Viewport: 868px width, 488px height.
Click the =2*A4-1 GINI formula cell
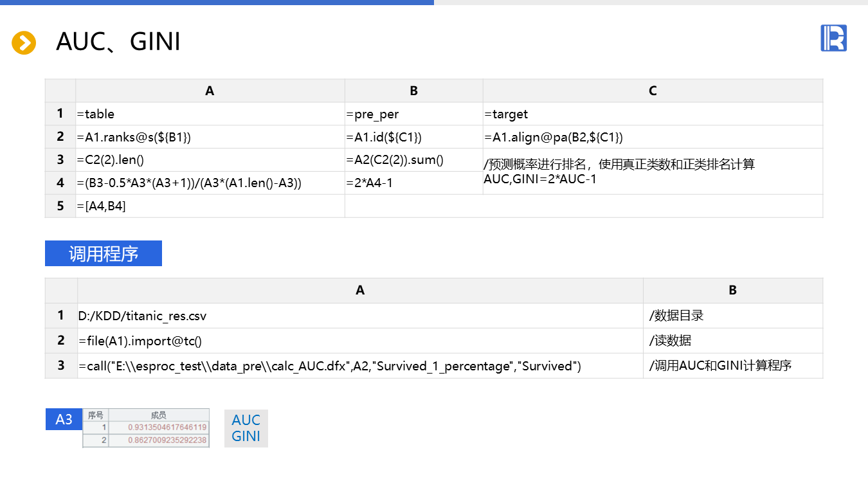point(413,183)
